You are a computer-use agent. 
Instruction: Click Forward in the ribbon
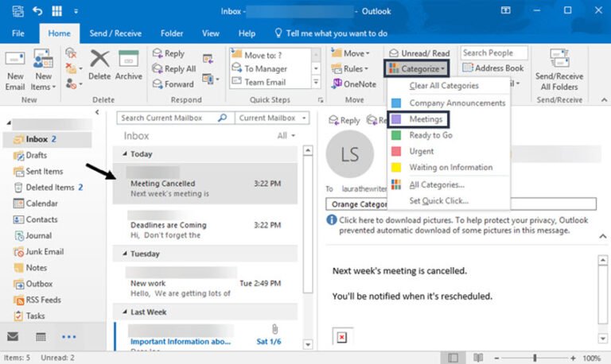(173, 84)
